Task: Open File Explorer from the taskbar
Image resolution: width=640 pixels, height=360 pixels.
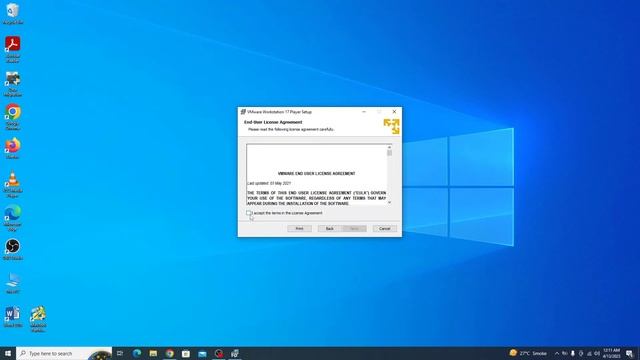Action: pos(153,353)
